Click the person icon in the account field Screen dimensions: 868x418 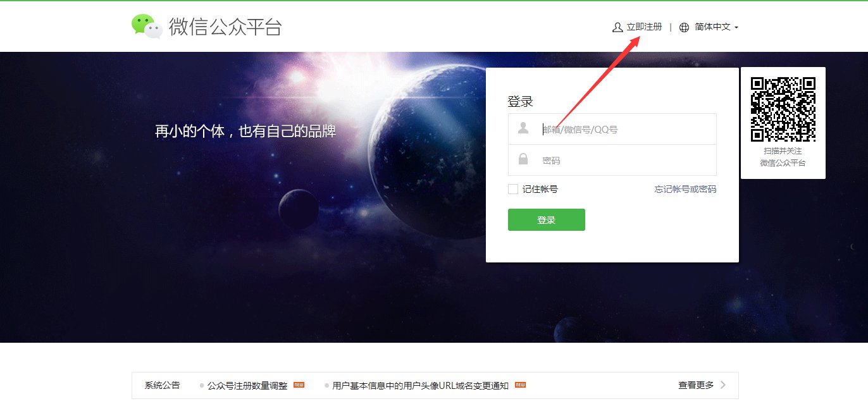(x=523, y=128)
